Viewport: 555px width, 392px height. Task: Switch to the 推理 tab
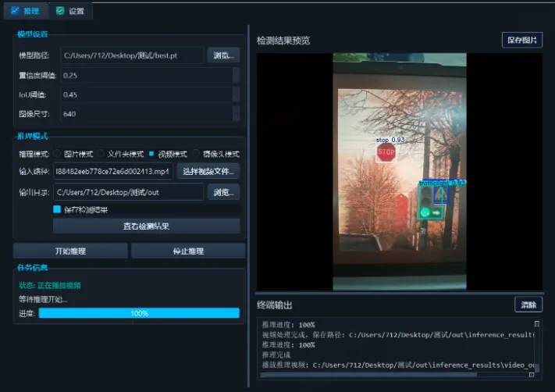(25, 11)
